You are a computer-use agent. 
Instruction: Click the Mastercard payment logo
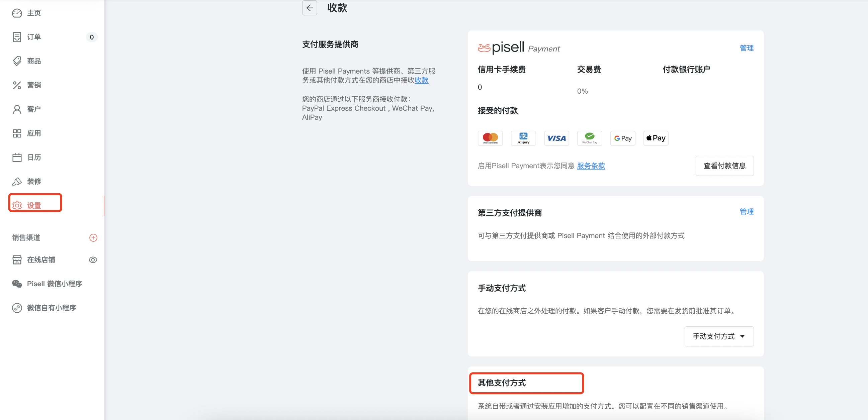click(x=490, y=138)
